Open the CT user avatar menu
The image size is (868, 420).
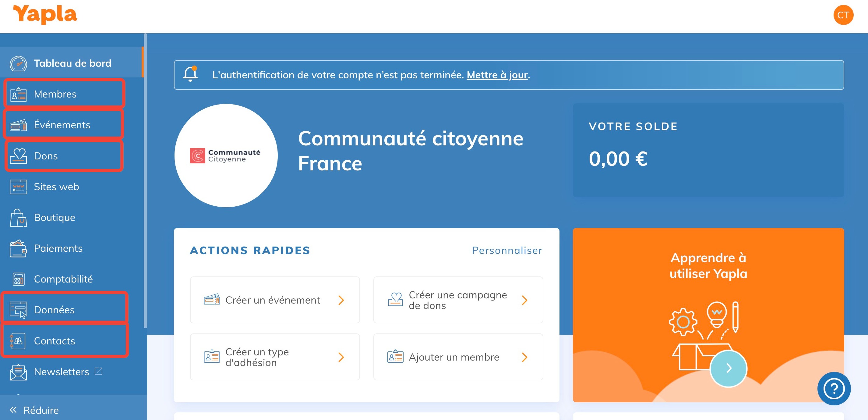843,15
